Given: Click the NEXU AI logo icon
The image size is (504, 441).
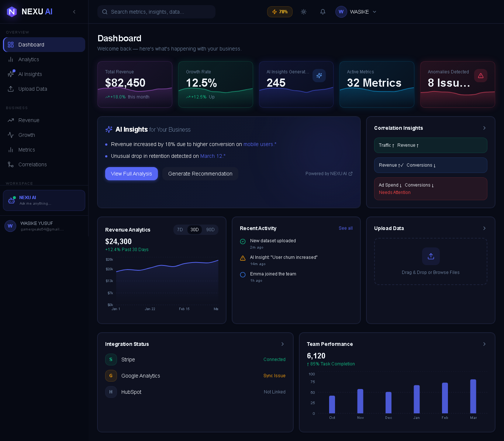Looking at the screenshot, I should pos(12,12).
